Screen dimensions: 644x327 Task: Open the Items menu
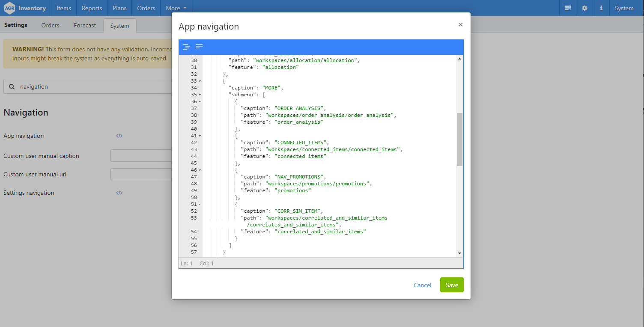(64, 8)
